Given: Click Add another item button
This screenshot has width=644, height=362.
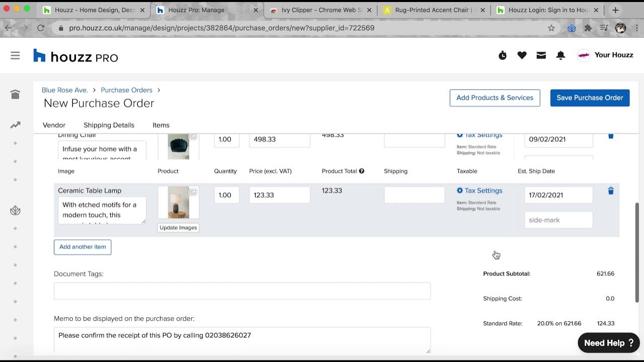Looking at the screenshot, I should 83,247.
